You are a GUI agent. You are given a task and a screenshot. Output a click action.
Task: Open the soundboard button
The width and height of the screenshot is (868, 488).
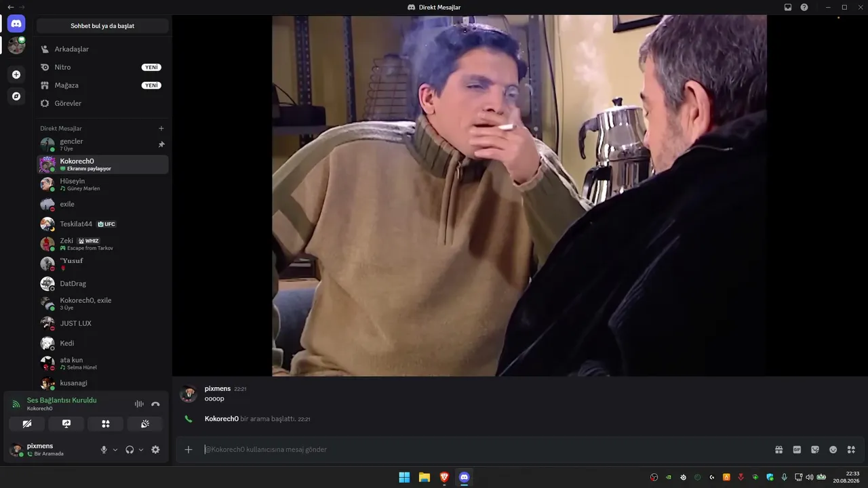click(x=145, y=424)
